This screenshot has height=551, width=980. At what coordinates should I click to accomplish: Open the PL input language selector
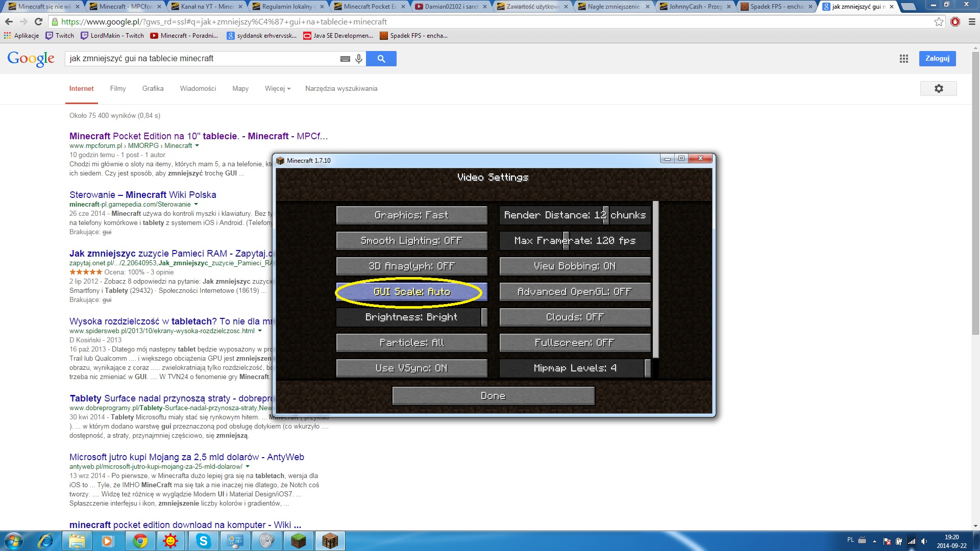(x=850, y=540)
